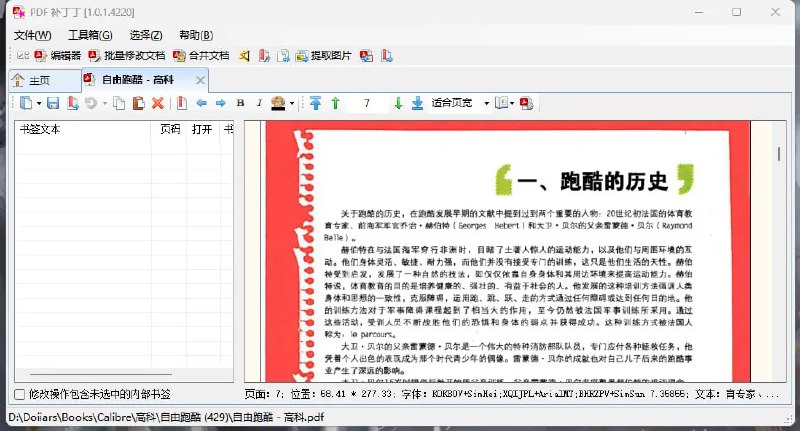Enable 修改操作包含未选中的内部书签 checkbox
The image size is (800, 431).
click(19, 395)
